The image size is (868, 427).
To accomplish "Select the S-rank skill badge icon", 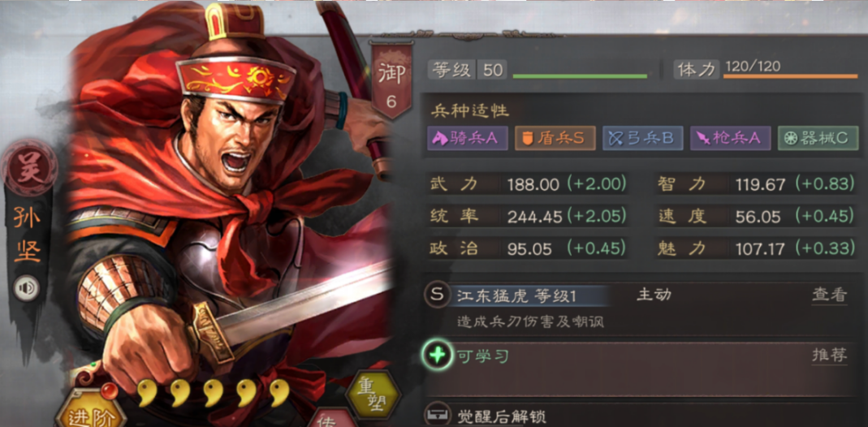I will [x=437, y=295].
